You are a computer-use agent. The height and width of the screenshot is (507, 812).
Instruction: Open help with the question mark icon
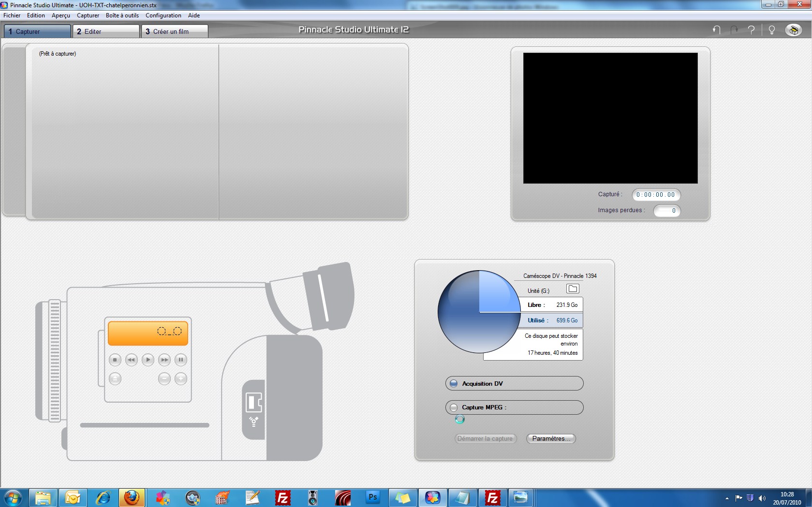pos(751,30)
